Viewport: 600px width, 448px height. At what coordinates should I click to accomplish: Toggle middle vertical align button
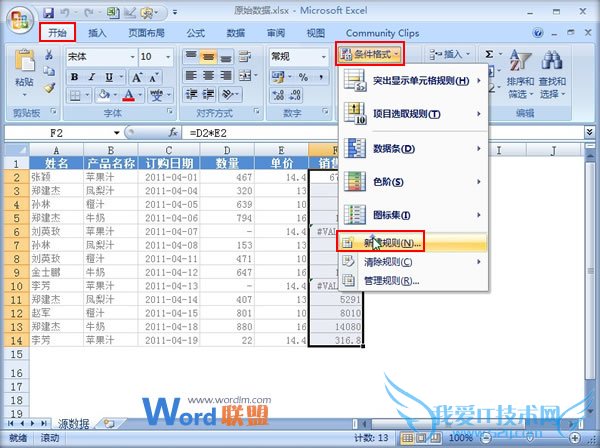click(208, 57)
